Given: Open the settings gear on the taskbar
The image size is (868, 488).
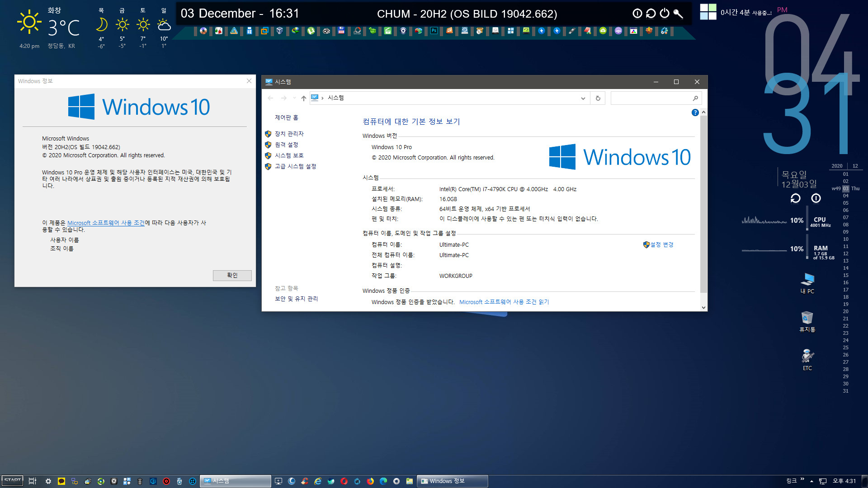Looking at the screenshot, I should click(x=48, y=481).
